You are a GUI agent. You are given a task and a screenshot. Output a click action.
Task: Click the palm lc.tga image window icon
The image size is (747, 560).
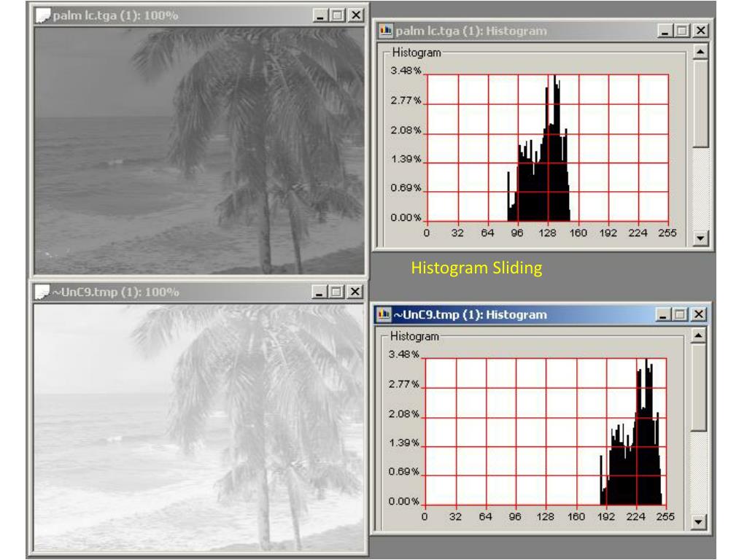[44, 15]
